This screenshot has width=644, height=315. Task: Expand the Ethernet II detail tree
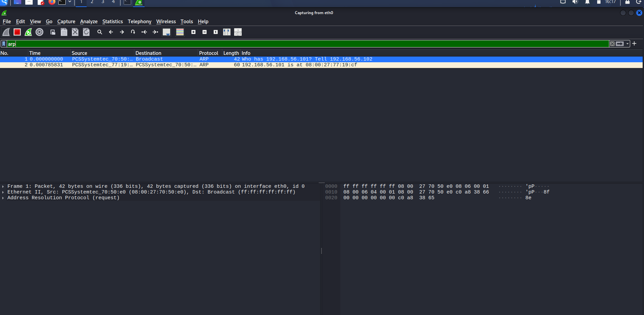[x=3, y=192]
